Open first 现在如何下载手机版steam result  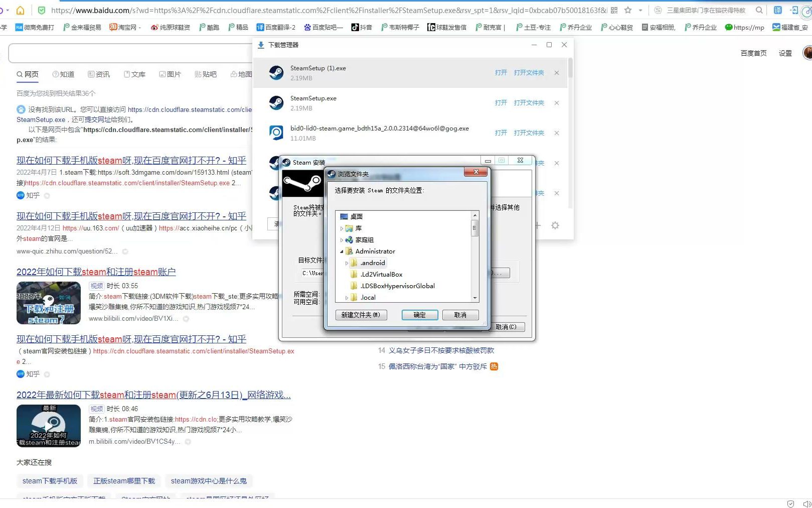(x=131, y=161)
